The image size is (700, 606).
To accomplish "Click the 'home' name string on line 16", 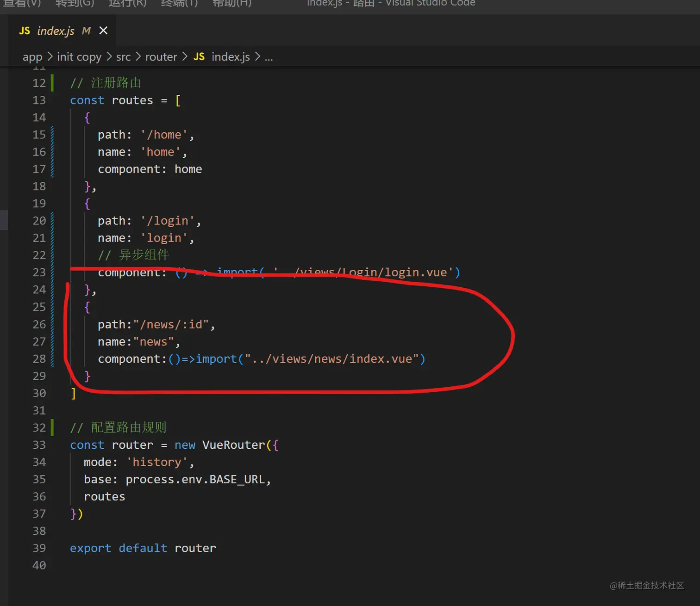I will pos(160,152).
